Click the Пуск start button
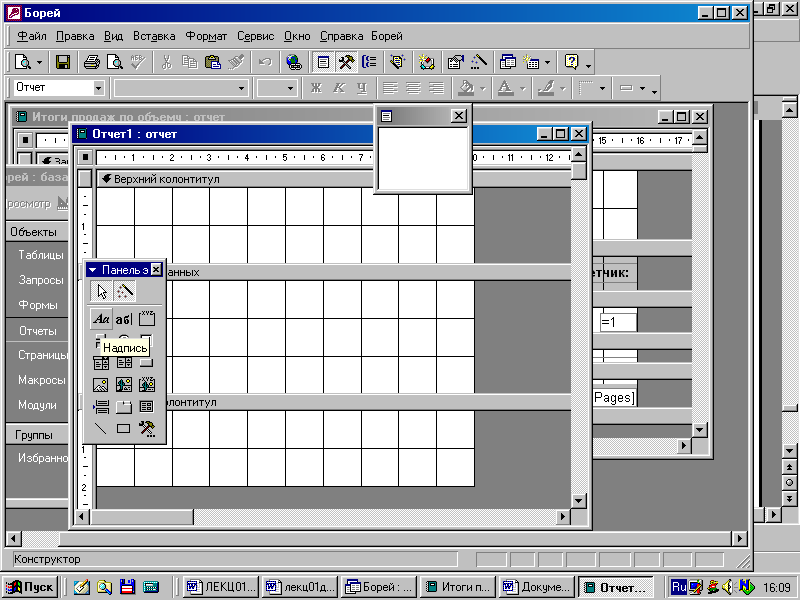The height and width of the screenshot is (600, 800). point(31,587)
